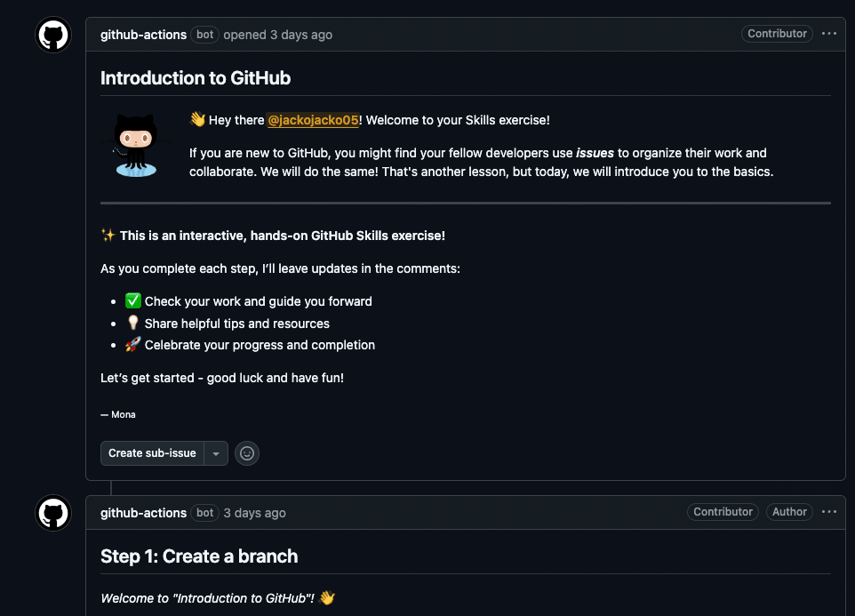Click the Contributor badge on the Step 1 comment
855x616 pixels.
coord(723,511)
